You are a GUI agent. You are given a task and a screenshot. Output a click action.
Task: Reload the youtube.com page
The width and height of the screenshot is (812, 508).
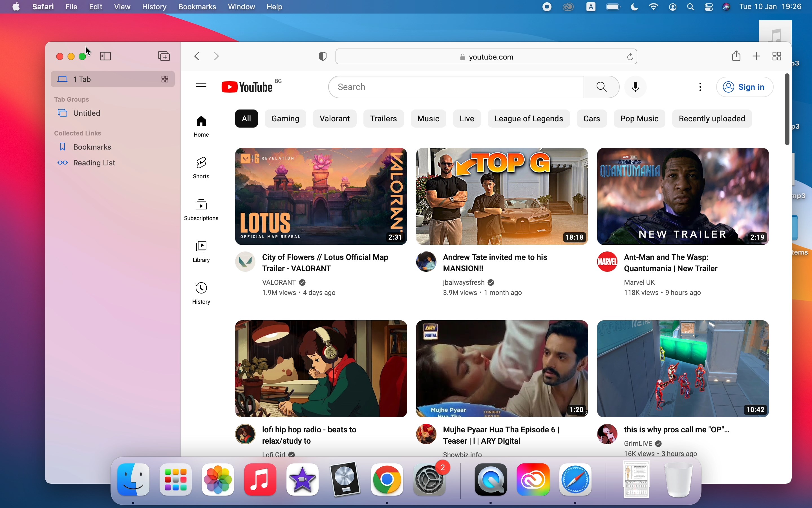click(x=630, y=57)
